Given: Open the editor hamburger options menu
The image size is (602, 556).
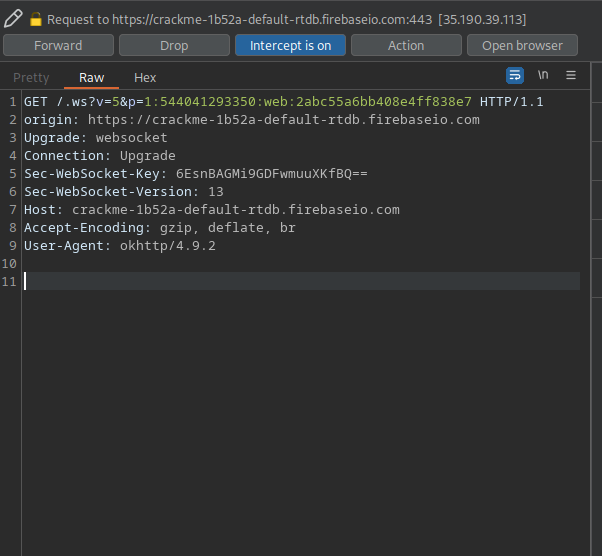Looking at the screenshot, I should click(x=571, y=75).
